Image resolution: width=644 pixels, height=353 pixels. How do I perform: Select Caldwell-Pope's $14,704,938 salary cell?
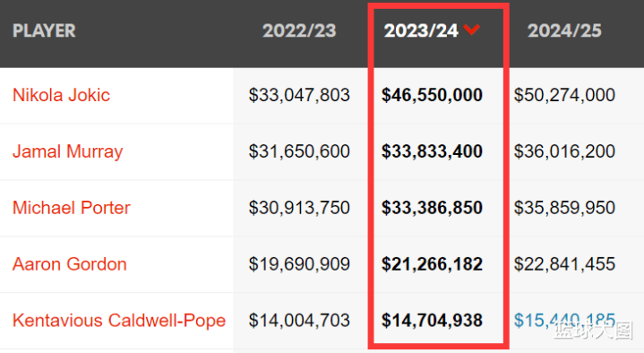click(x=432, y=321)
